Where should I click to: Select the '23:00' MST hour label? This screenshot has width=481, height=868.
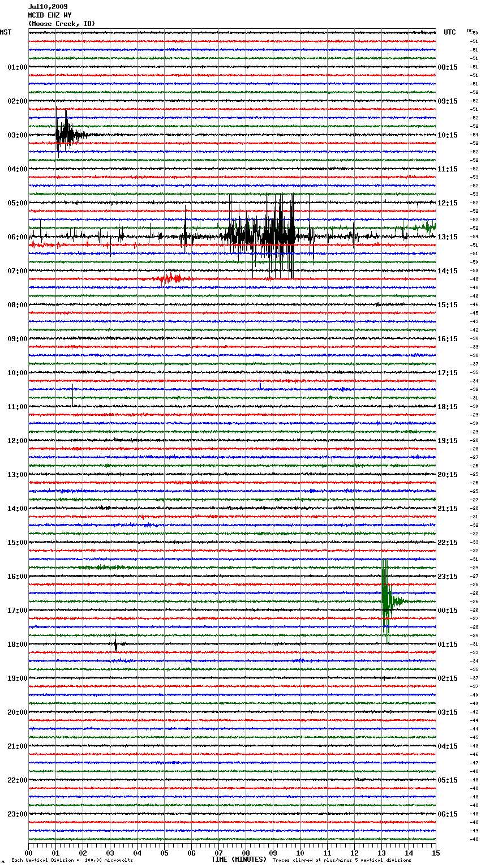click(18, 814)
